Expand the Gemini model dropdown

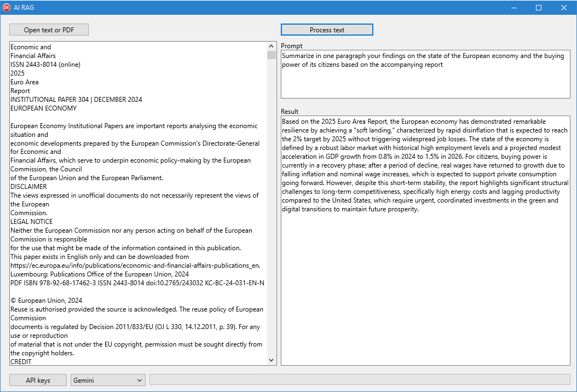(108, 380)
